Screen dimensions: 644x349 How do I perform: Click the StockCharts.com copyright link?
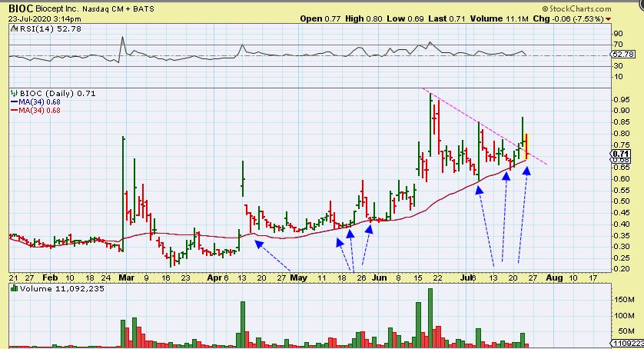[x=576, y=8]
